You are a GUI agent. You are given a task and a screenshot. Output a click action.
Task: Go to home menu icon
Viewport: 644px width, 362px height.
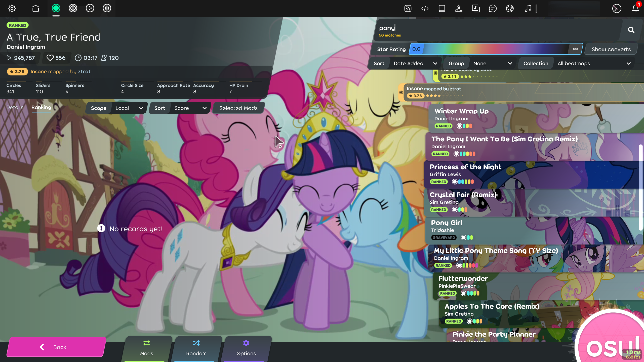[36, 9]
